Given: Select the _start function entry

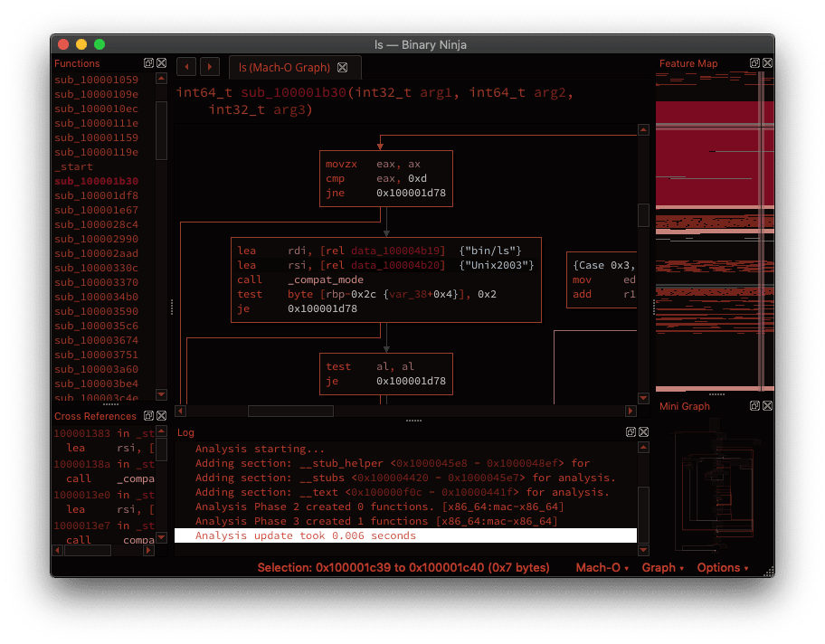Looking at the screenshot, I should tap(74, 166).
